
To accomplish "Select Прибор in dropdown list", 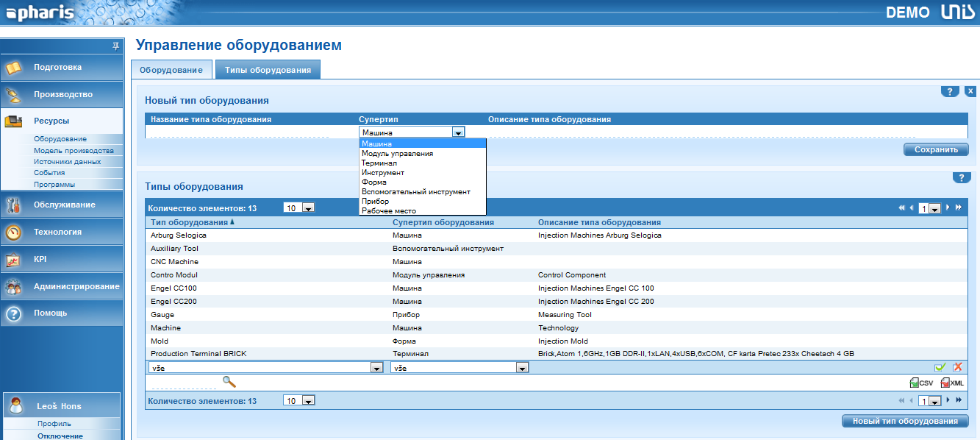I will pos(423,201).
